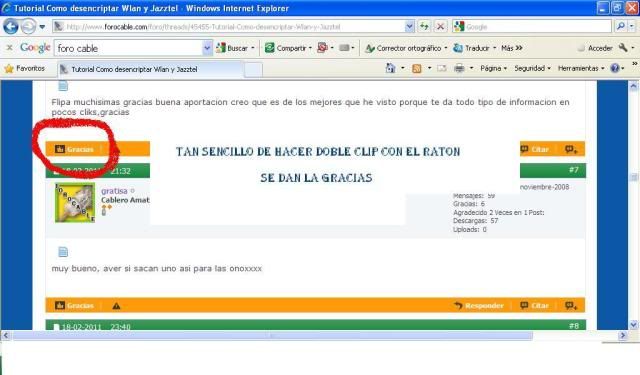Screen dimensions: 640x375
Task: Expand the Más toolbar overflow
Action: pos(512,48)
